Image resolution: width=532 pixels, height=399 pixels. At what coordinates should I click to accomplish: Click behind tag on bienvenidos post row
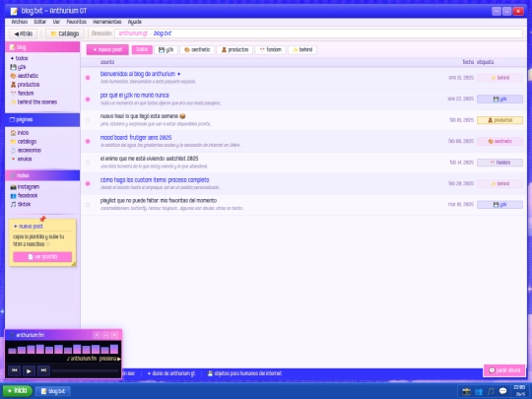tap(499, 78)
